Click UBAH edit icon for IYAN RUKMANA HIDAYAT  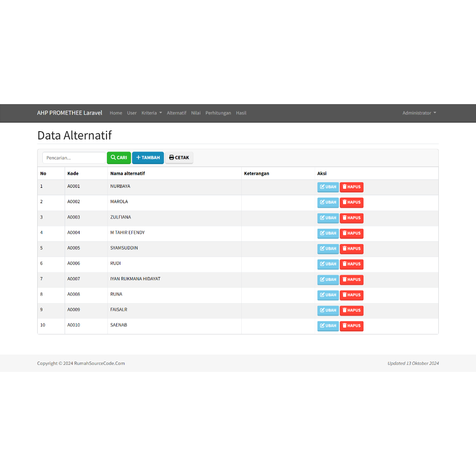322,279
